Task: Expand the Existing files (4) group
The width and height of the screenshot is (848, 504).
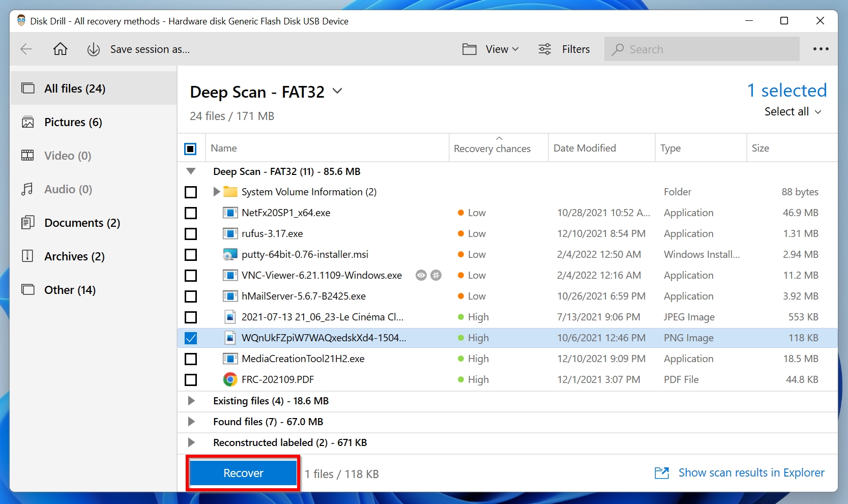Action: (x=191, y=401)
